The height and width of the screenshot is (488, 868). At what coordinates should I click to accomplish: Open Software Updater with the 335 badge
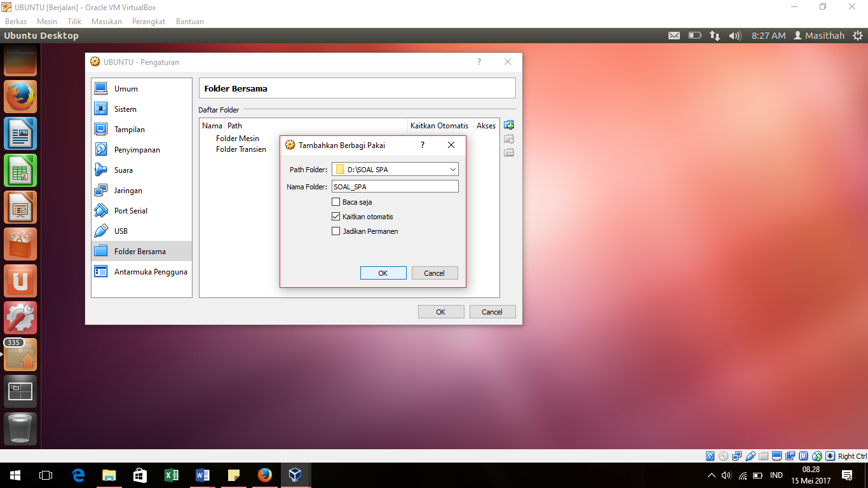coord(20,355)
